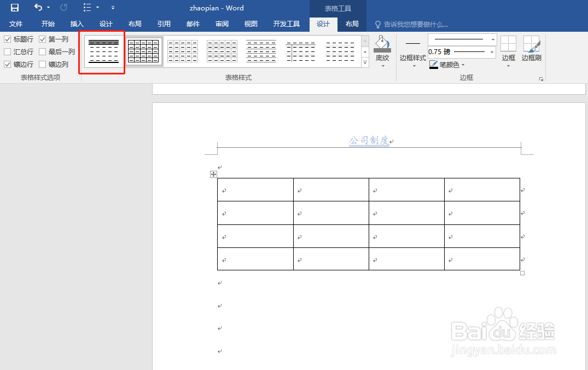Open the main 设计 tab next to 插入
The width and height of the screenshot is (588, 370).
coord(106,24)
